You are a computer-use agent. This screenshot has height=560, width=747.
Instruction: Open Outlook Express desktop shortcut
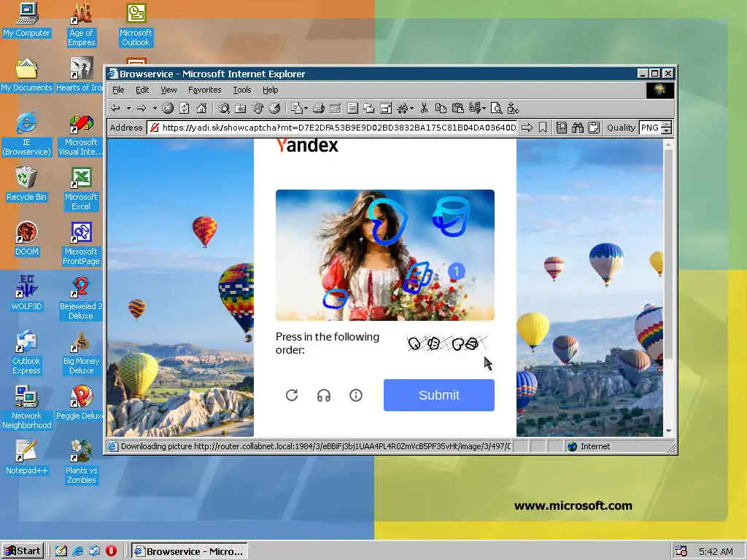pyautogui.click(x=26, y=353)
